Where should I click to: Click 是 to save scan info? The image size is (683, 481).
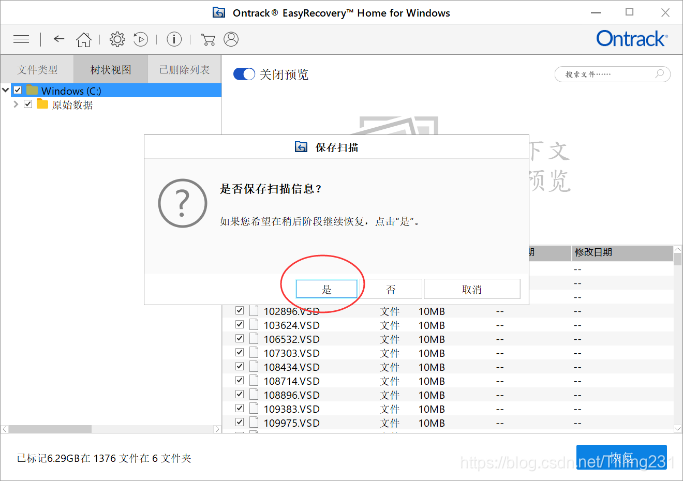click(327, 289)
